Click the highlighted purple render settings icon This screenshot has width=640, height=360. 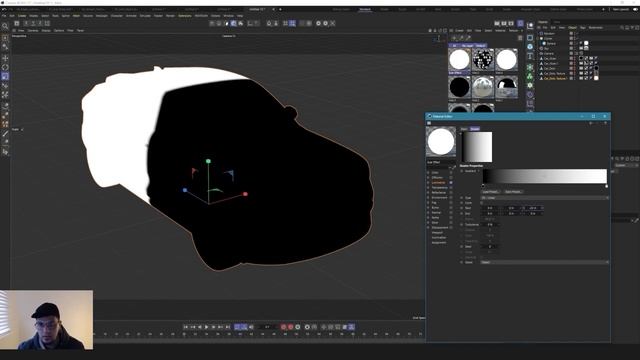click(520, 23)
